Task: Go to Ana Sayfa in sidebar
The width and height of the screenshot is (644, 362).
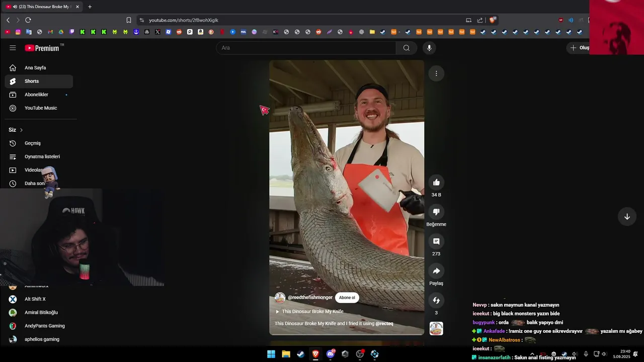Action: pyautogui.click(x=39, y=67)
